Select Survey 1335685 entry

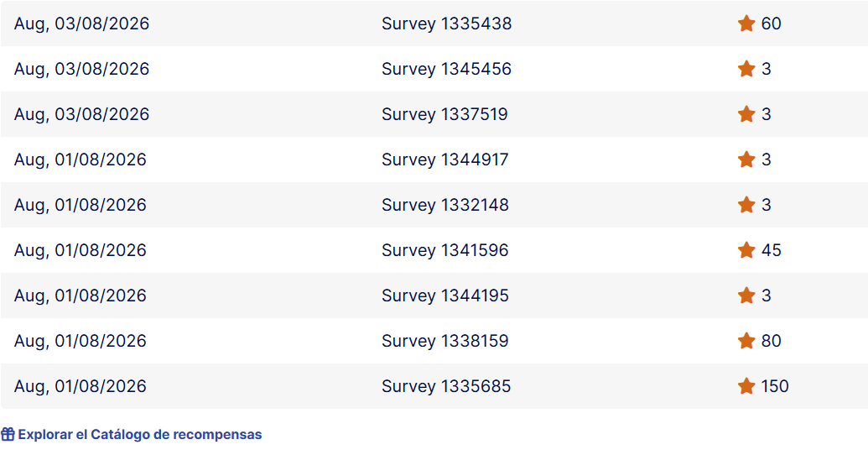pos(446,386)
